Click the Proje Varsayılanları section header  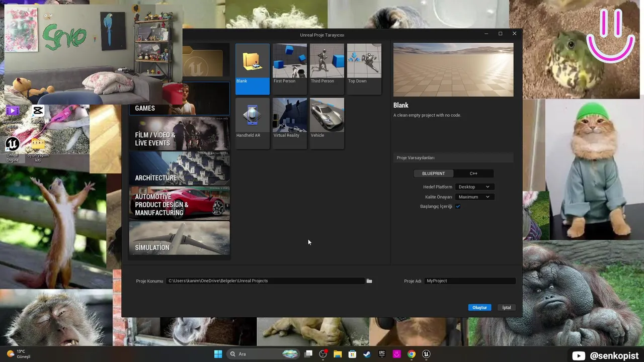pyautogui.click(x=453, y=158)
